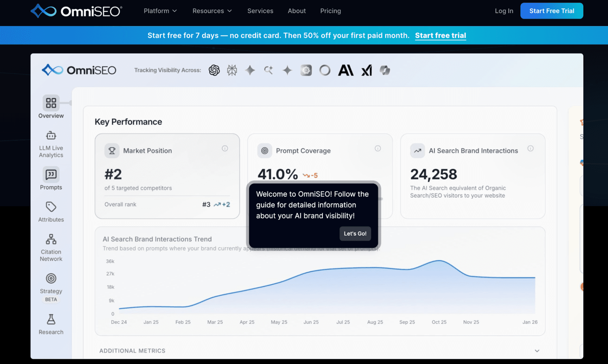The height and width of the screenshot is (364, 608).
Task: Click the first Gemini sparkle icon
Action: pos(250,70)
